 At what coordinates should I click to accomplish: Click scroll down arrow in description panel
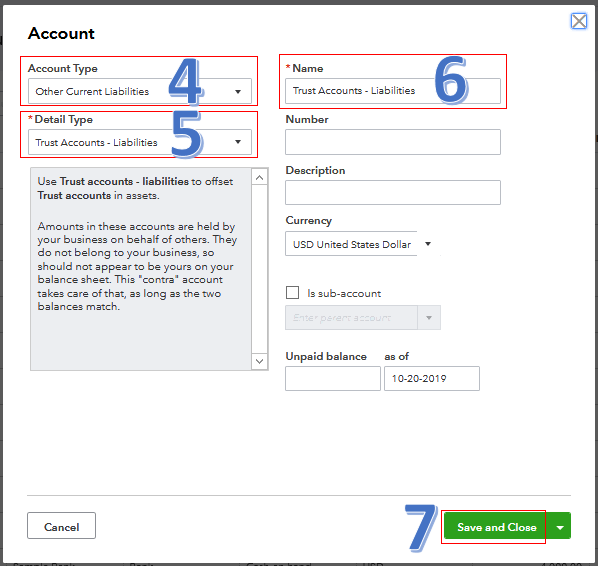259,361
